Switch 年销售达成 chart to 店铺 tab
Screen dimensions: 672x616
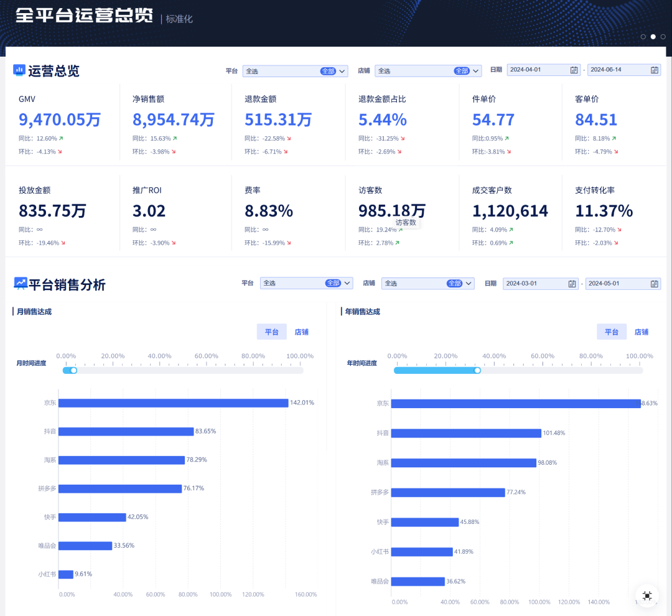click(641, 332)
